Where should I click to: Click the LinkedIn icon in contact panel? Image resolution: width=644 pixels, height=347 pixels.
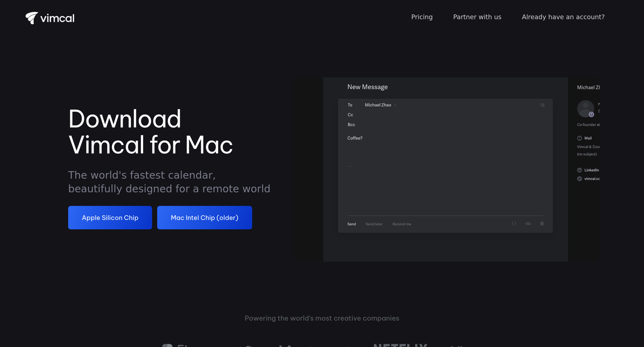pos(579,170)
